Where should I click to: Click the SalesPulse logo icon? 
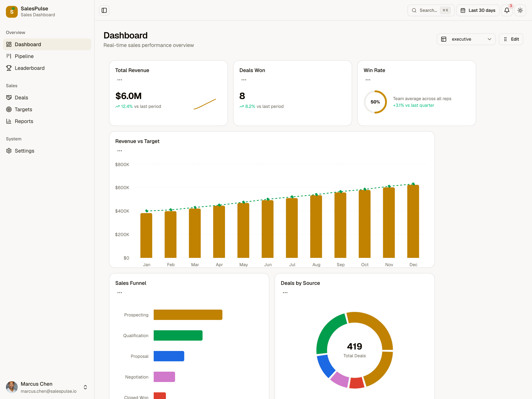click(x=12, y=11)
